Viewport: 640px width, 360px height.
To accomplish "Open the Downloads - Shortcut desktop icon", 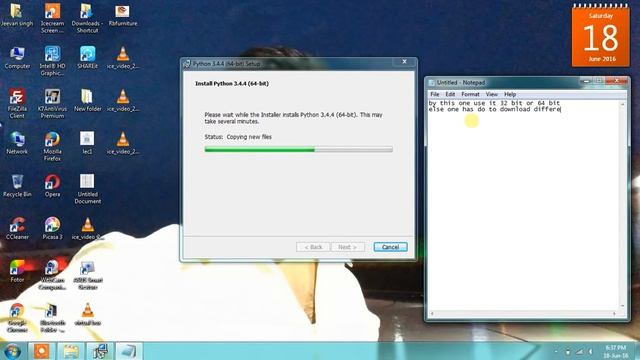I will [87, 18].
